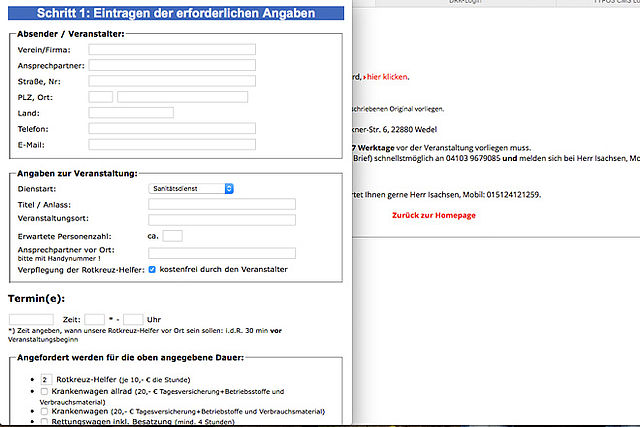This screenshot has width=640, height=427.
Task: Click the Ort city field
Action: [182, 97]
